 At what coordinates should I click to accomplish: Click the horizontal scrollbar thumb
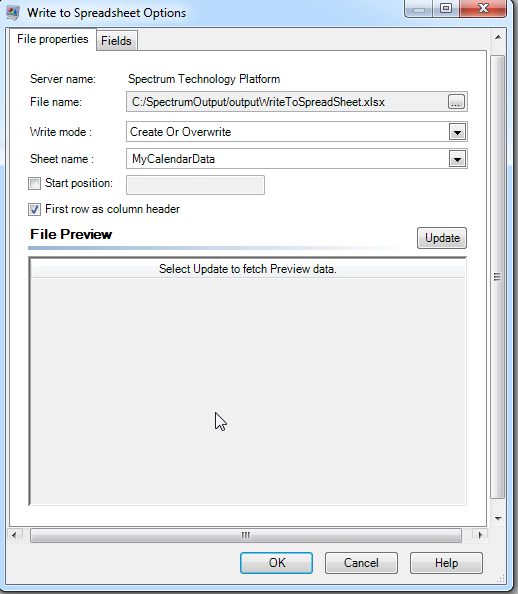click(x=246, y=535)
